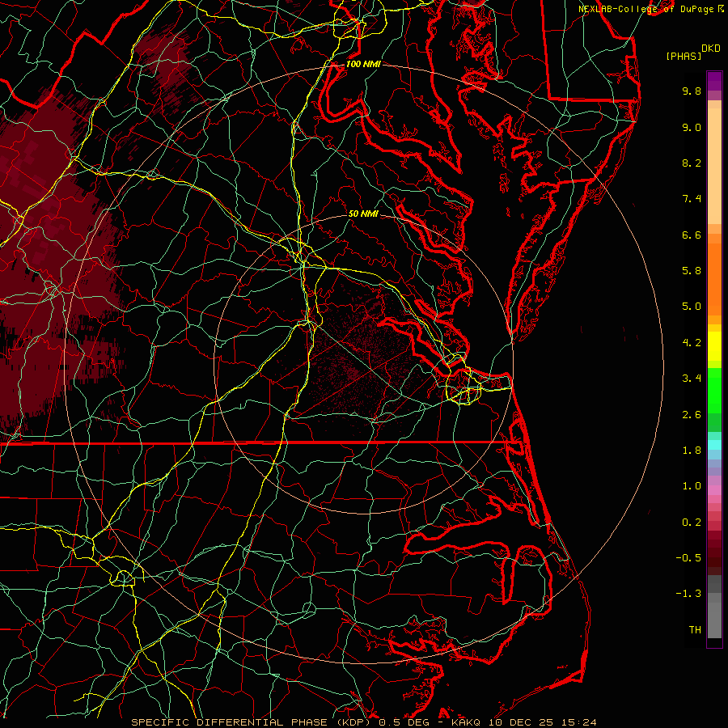Select the 0.2 scale label
The image size is (728, 728).
point(692,523)
